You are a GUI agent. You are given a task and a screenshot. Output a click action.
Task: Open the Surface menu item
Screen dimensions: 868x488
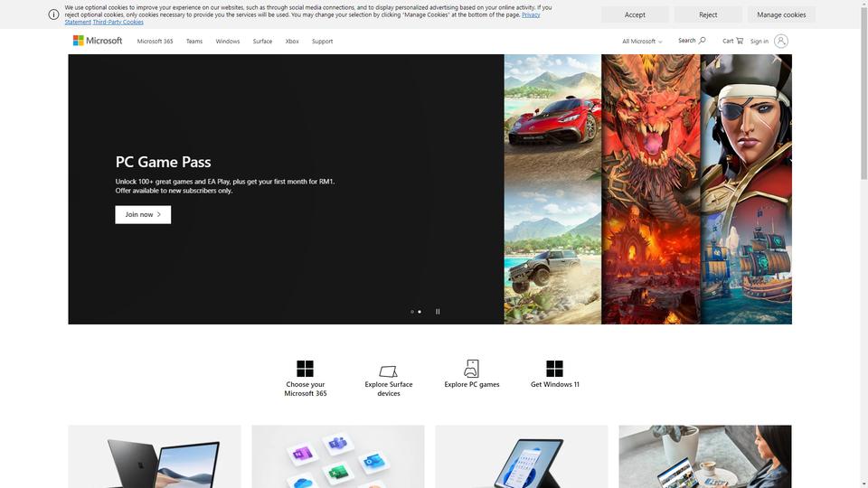[262, 41]
